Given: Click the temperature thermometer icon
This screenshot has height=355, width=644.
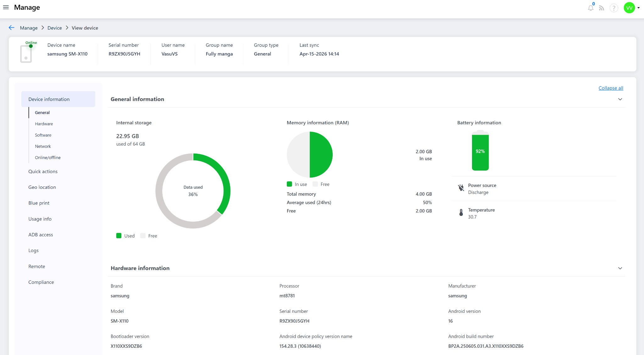Looking at the screenshot, I should (461, 213).
